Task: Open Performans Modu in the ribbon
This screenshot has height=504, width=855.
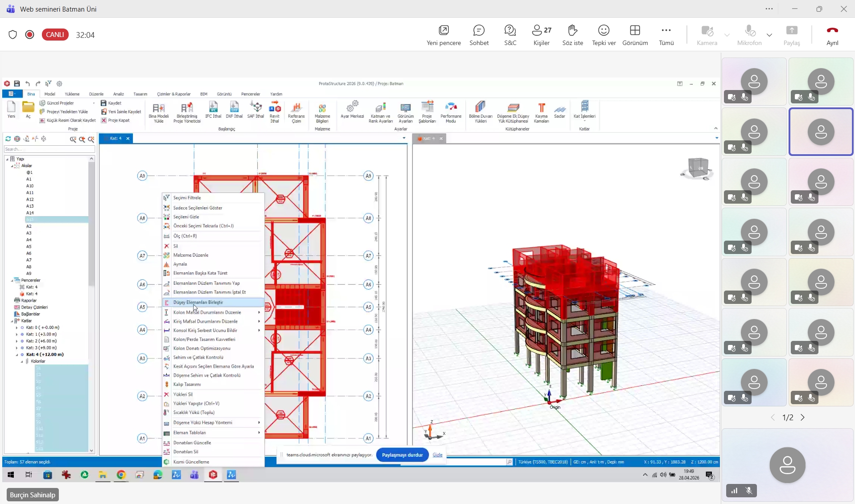Action: click(451, 111)
